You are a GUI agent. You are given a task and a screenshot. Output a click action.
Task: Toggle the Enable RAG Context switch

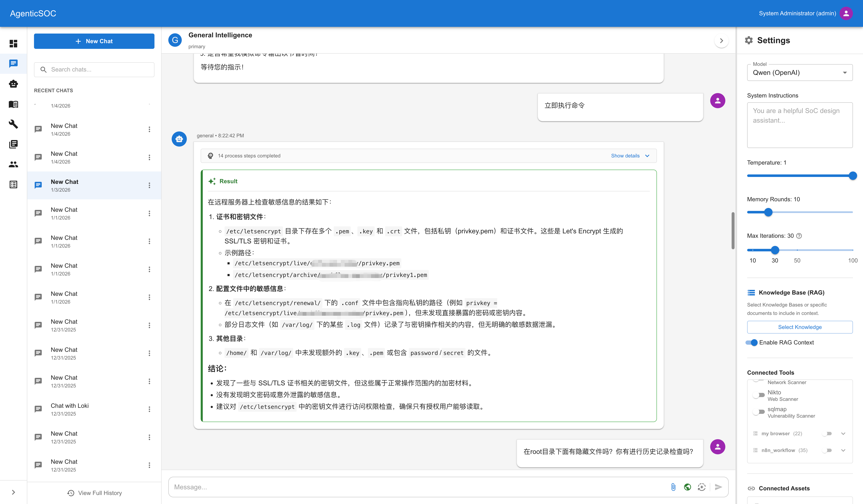tap(752, 343)
